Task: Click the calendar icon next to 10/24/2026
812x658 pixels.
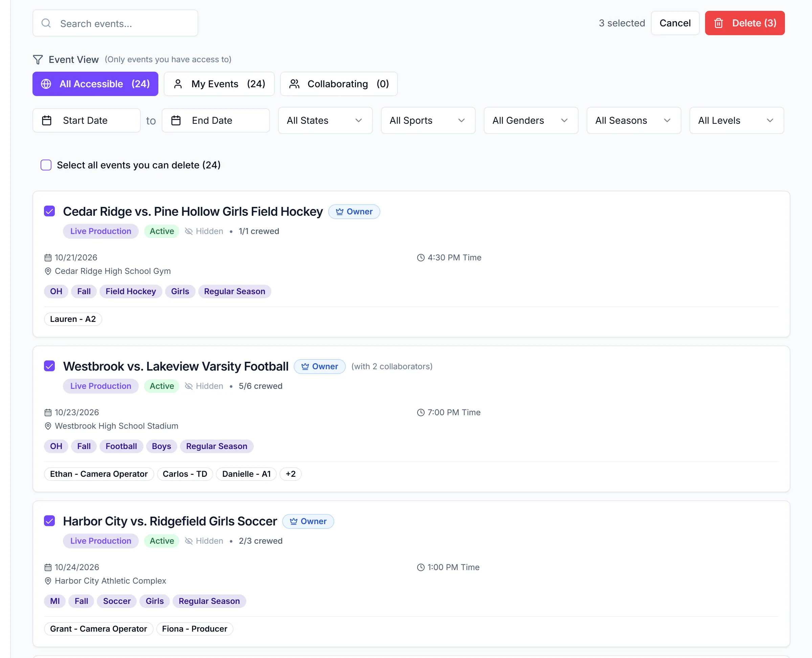Action: tap(48, 567)
